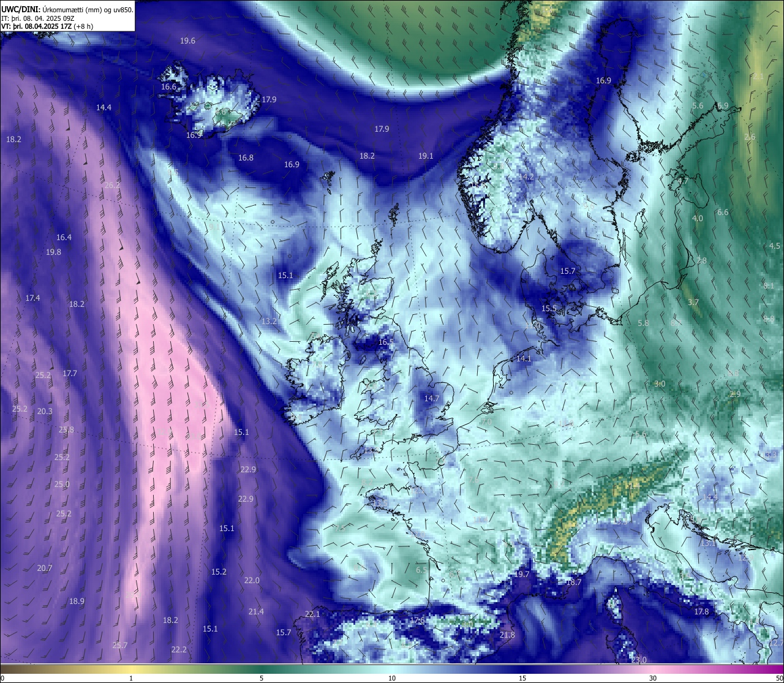The image size is (784, 683).
Task: Click the 0 label on the colour scale
Action: pos(2,678)
